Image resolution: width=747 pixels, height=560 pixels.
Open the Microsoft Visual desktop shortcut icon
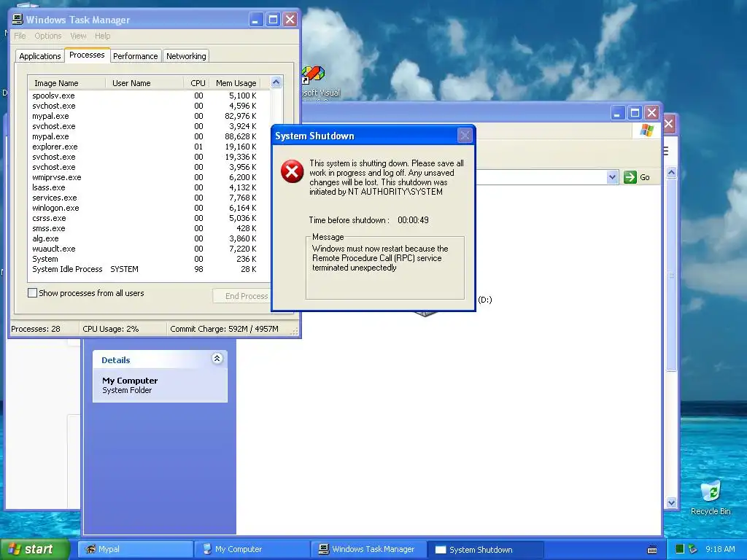tap(313, 75)
